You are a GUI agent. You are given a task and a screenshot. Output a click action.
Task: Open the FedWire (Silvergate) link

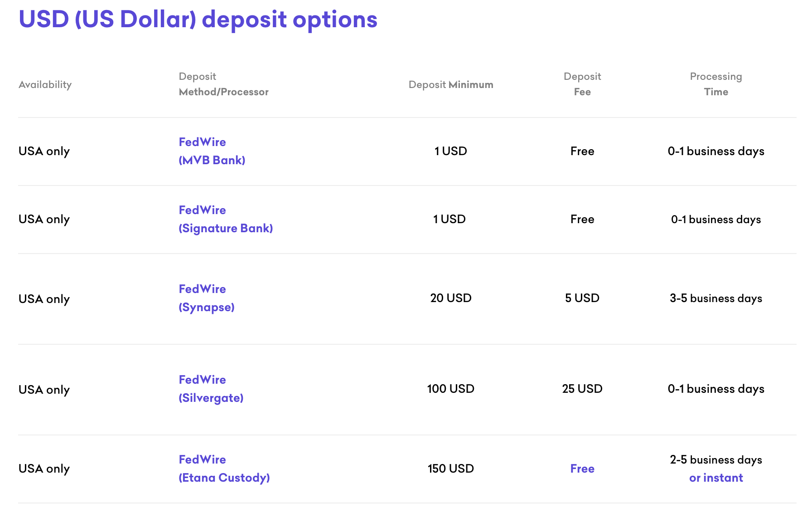(211, 389)
